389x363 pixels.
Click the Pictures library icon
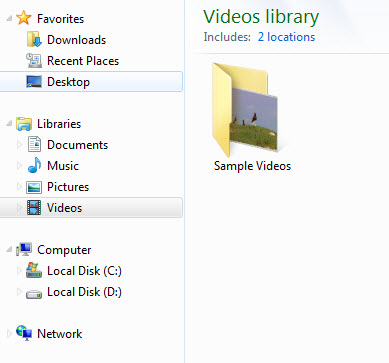(x=34, y=187)
